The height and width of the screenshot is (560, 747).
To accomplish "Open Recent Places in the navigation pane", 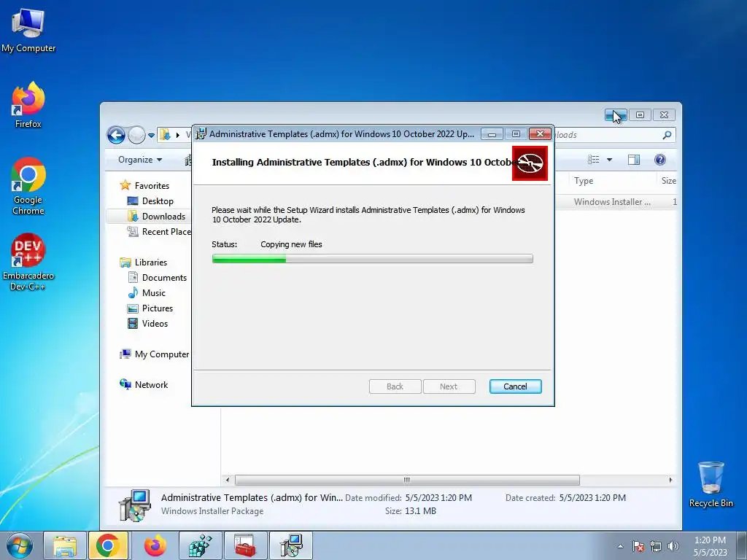I will point(158,231).
